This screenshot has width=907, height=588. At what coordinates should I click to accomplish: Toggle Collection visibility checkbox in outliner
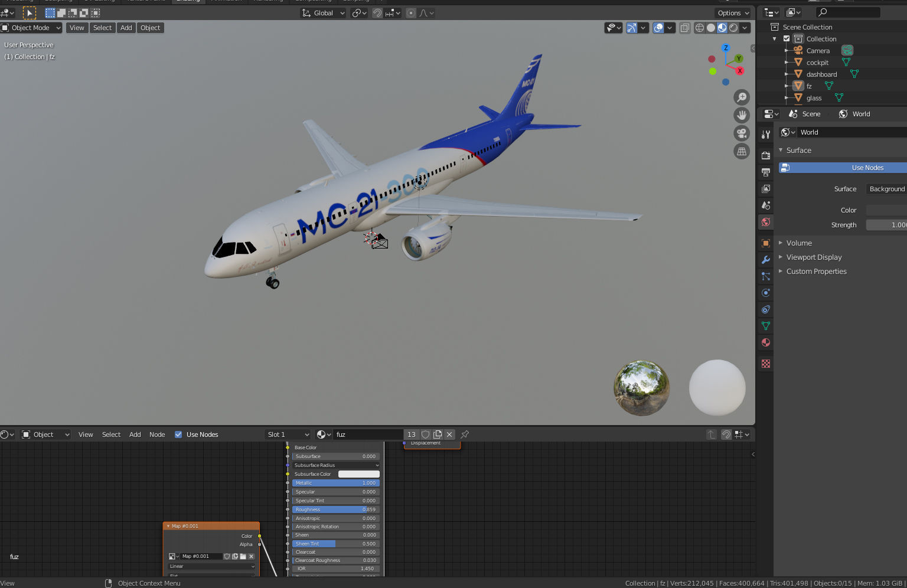[x=787, y=39]
